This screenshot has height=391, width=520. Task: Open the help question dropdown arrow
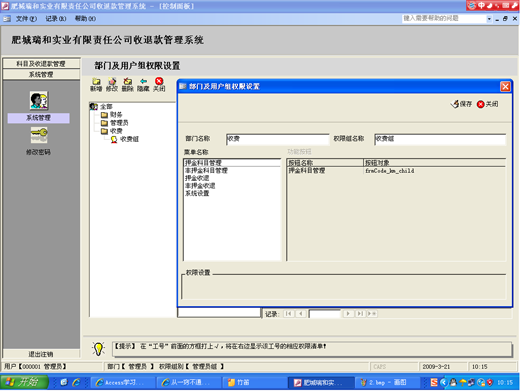489,19
